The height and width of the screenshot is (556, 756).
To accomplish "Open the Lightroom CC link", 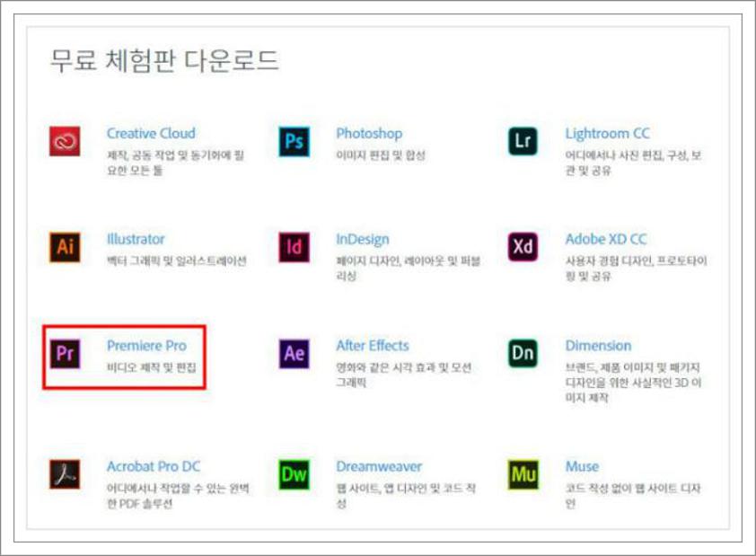I will pyautogui.click(x=608, y=134).
